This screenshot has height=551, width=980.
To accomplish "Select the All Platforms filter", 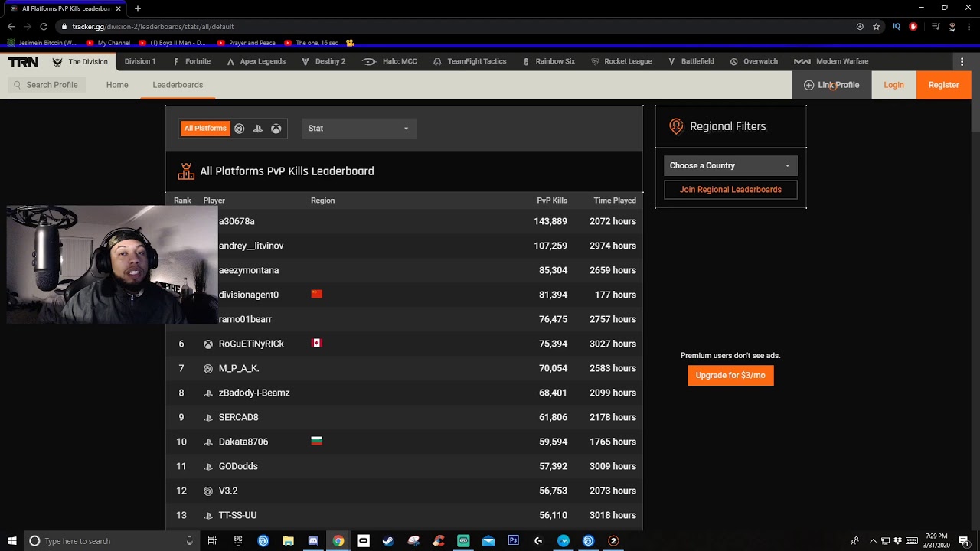I will coord(205,129).
